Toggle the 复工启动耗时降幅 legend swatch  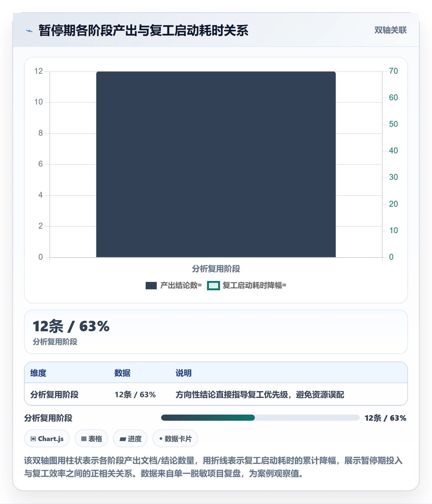coord(213,286)
